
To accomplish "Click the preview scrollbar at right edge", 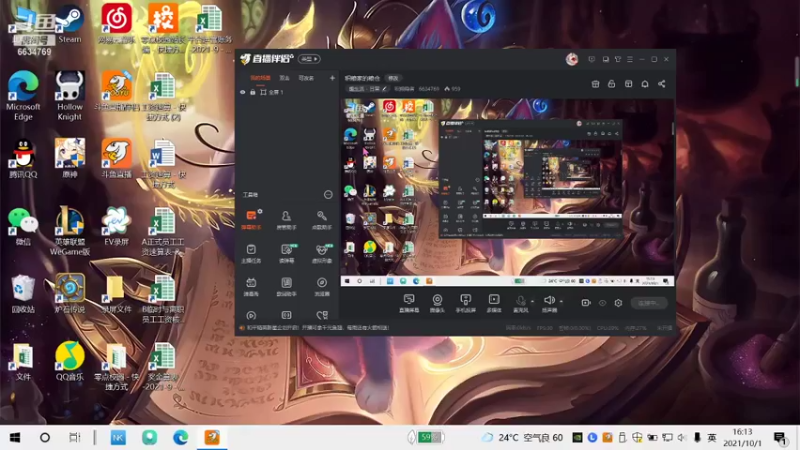I will tap(673, 130).
